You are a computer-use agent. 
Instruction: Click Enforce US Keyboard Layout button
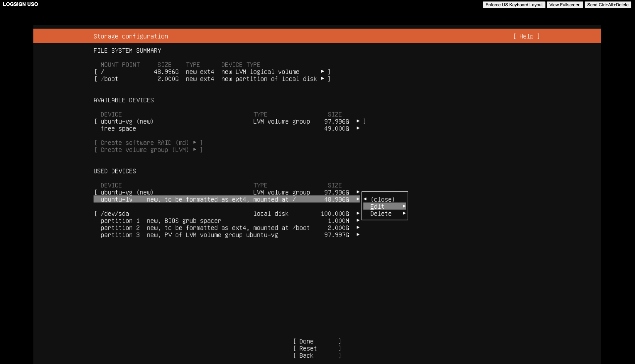(x=514, y=5)
